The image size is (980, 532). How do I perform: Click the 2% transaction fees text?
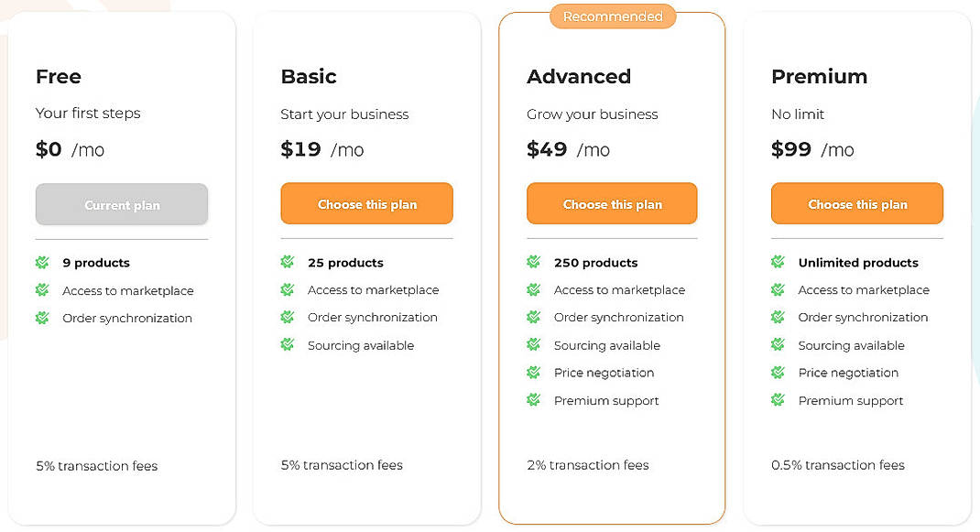click(x=587, y=465)
